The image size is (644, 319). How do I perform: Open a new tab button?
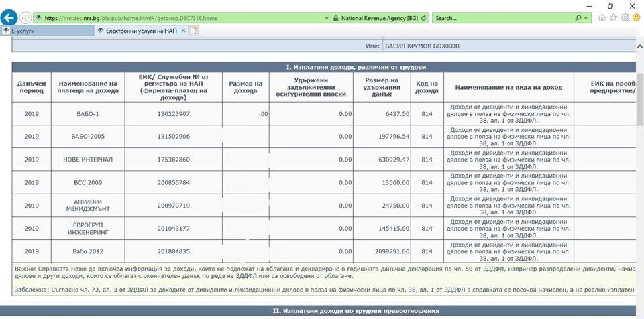[x=194, y=31]
